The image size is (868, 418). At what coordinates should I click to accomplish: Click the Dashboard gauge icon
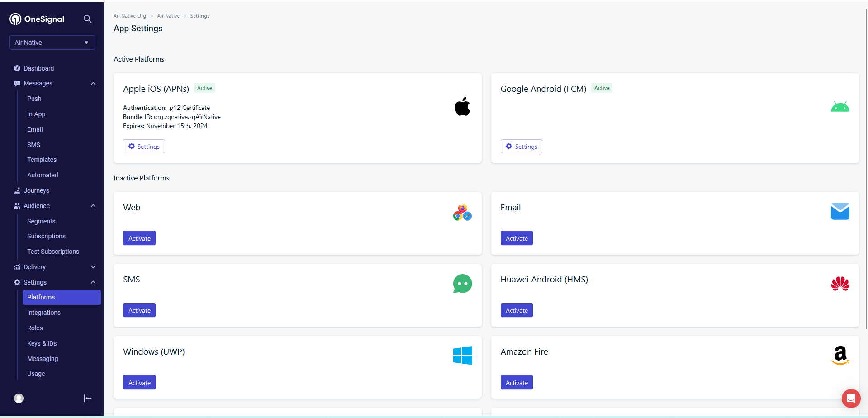click(17, 68)
